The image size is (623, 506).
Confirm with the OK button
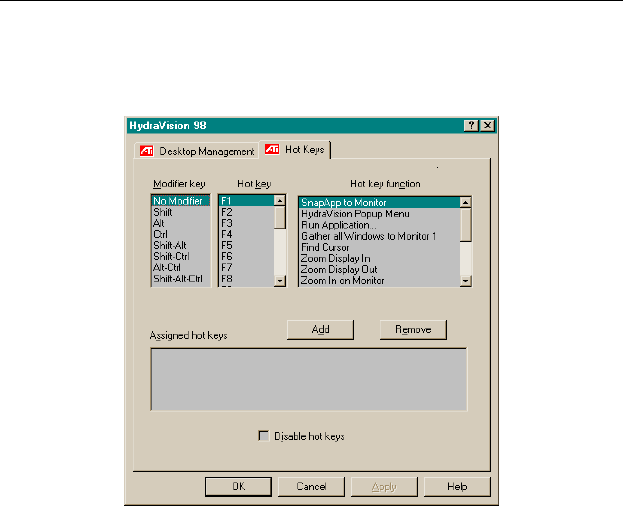click(x=238, y=487)
